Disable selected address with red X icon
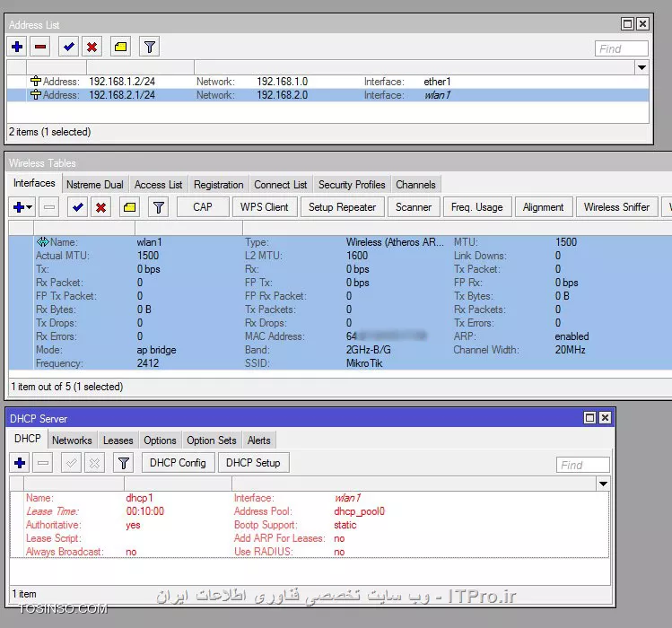Viewport: 672px width, 628px height. pyautogui.click(x=92, y=47)
